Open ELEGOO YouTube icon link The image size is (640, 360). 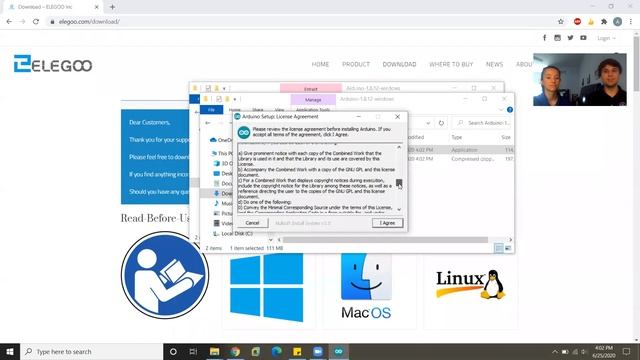(583, 38)
